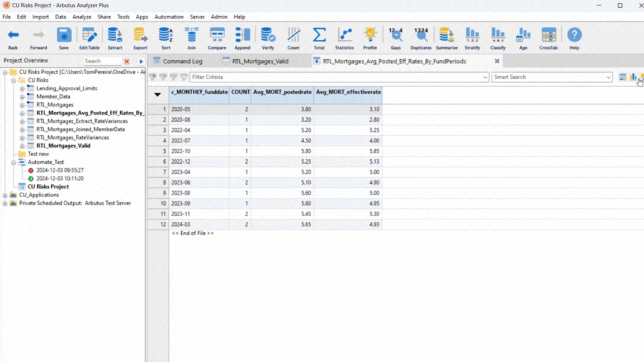The height and width of the screenshot is (362, 644).
Task: Open the CrossTab tool
Action: [x=548, y=37]
